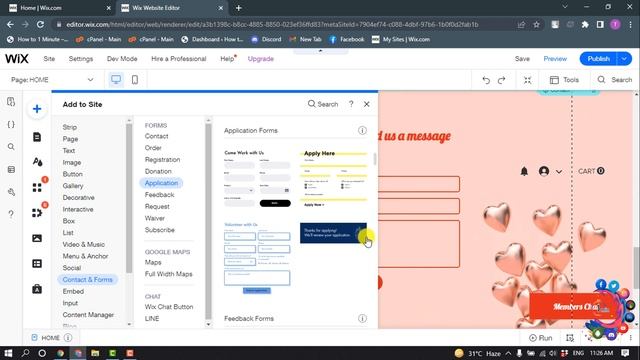The height and width of the screenshot is (360, 640).
Task: Click the CART link on canvas
Action: [591, 171]
